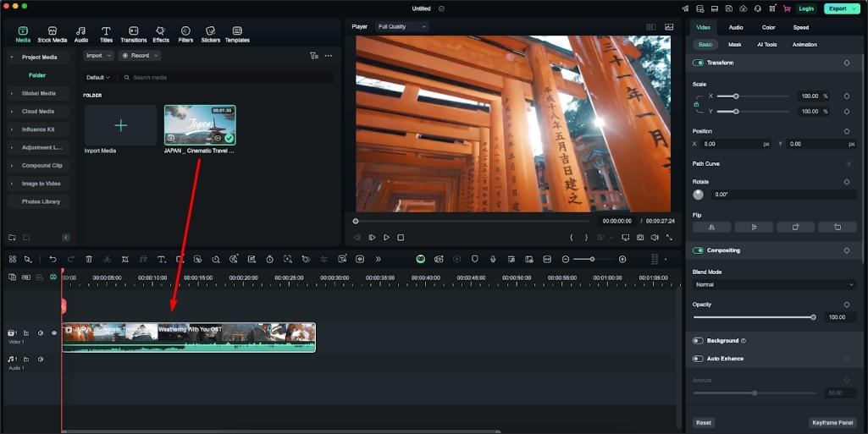Click the selection cursor tool icon
Image resolution: width=868 pixels, height=434 pixels.
point(28,259)
